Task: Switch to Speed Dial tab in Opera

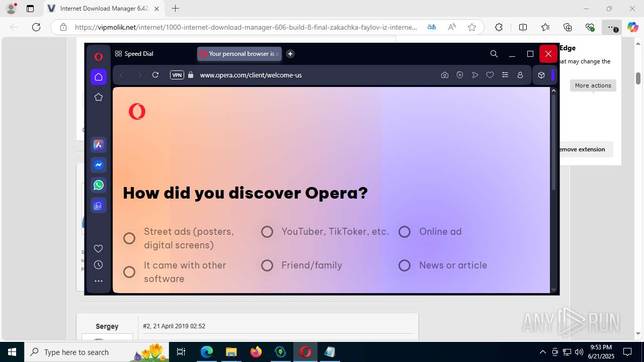Action: (x=134, y=54)
